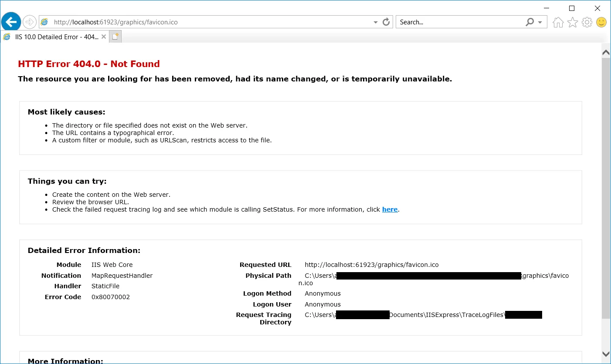Click the Search input box

tap(461, 22)
